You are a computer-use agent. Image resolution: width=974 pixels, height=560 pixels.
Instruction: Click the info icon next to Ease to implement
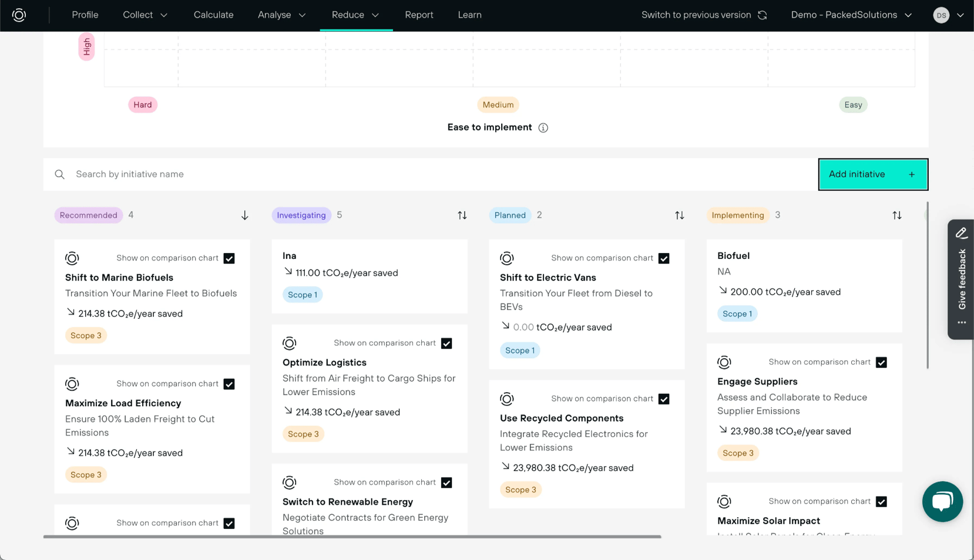pyautogui.click(x=543, y=127)
